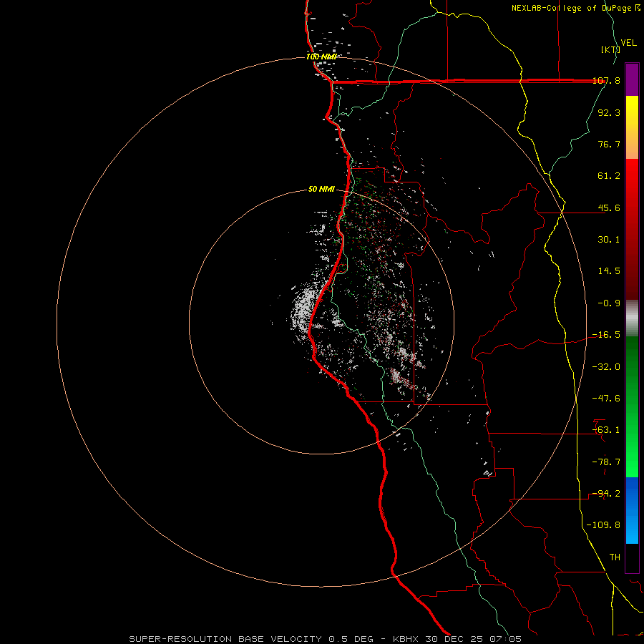
Task: Click the gray near-zero color bar segment
Action: coord(632,318)
